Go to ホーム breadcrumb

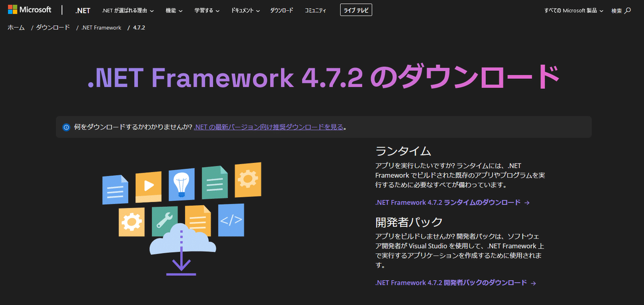(x=16, y=27)
